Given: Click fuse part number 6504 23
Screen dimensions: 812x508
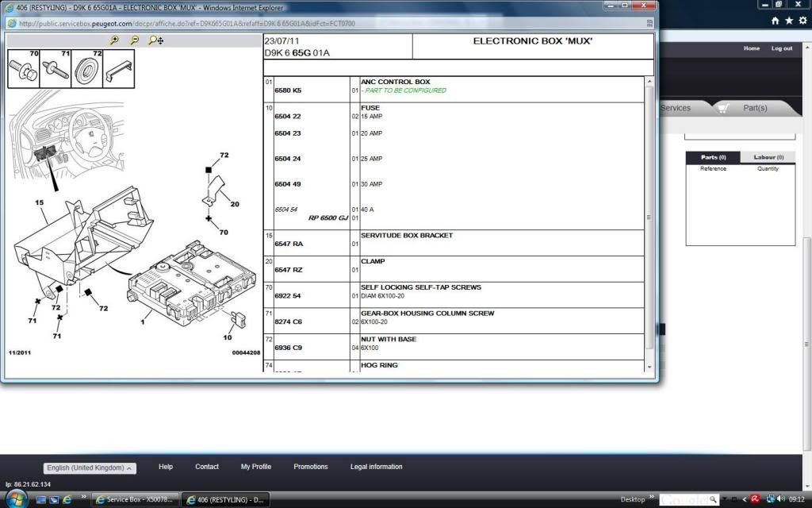Looking at the screenshot, I should point(287,133).
